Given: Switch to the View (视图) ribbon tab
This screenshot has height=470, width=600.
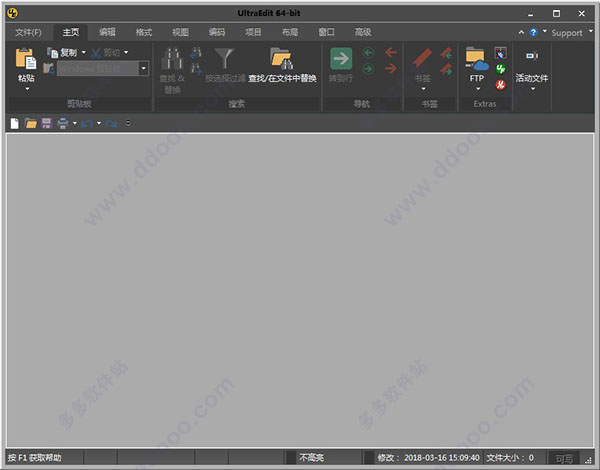Looking at the screenshot, I should (180, 33).
